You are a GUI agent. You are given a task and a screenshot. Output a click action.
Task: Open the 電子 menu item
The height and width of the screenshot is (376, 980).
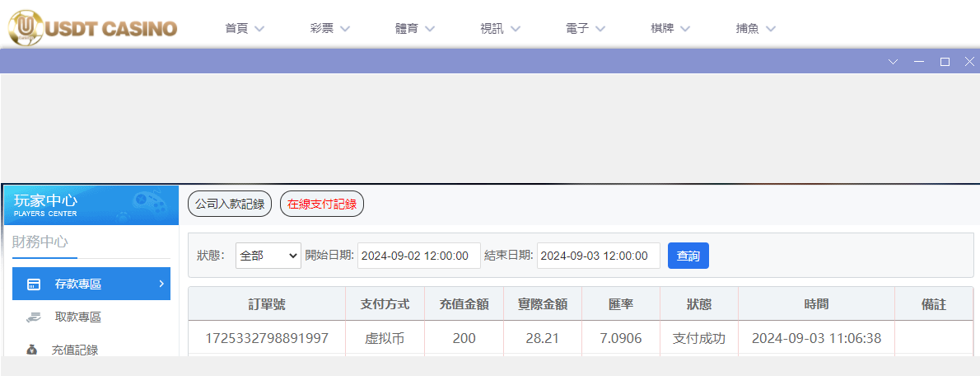[585, 28]
